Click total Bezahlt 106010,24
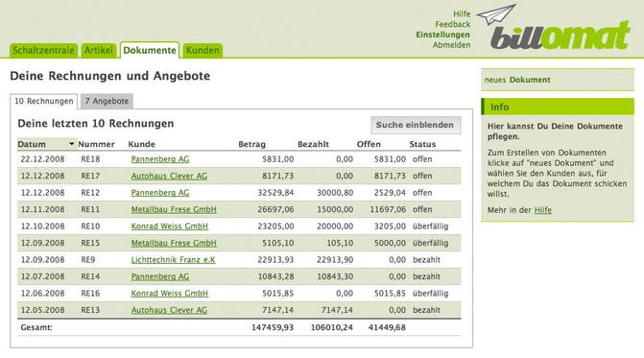The image size is (644, 358). pyautogui.click(x=332, y=327)
